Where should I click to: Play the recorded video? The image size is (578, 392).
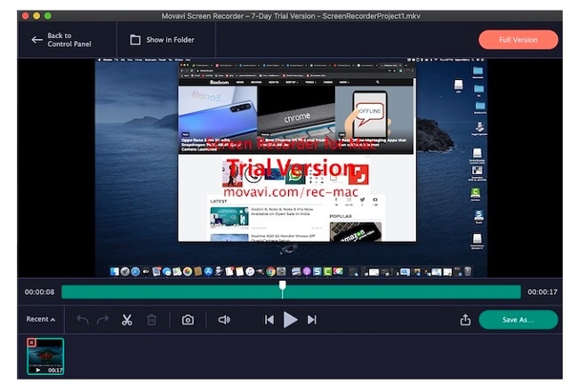[x=291, y=320]
